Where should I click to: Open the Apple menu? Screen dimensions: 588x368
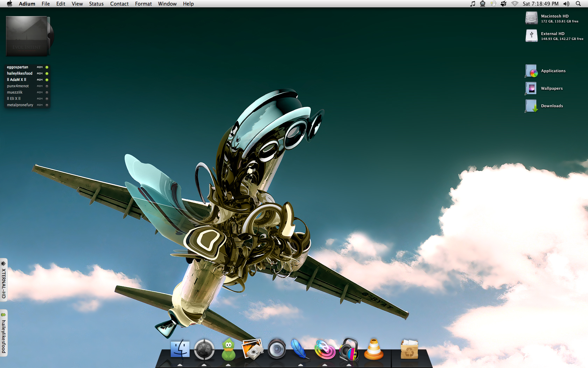click(x=9, y=4)
